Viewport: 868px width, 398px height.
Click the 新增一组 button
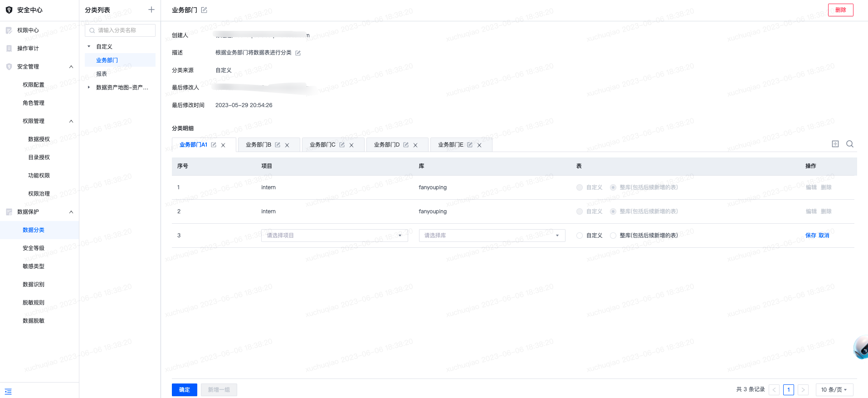point(219,390)
